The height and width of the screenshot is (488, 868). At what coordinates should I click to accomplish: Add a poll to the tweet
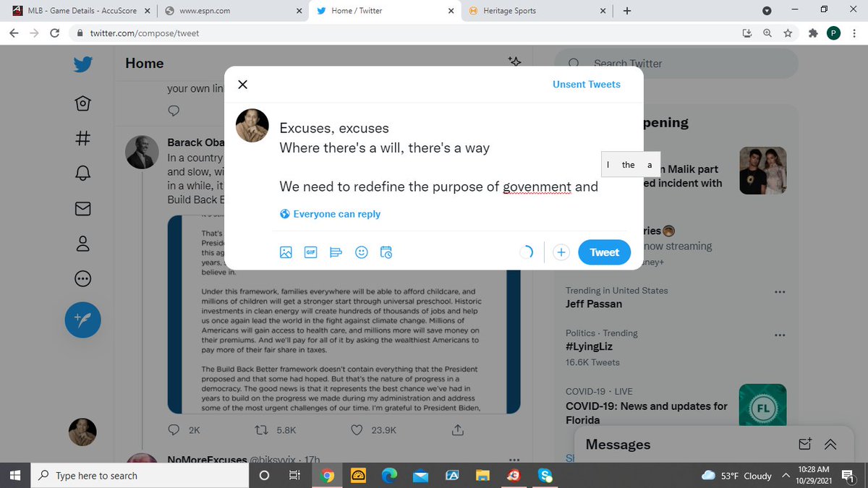click(x=336, y=252)
